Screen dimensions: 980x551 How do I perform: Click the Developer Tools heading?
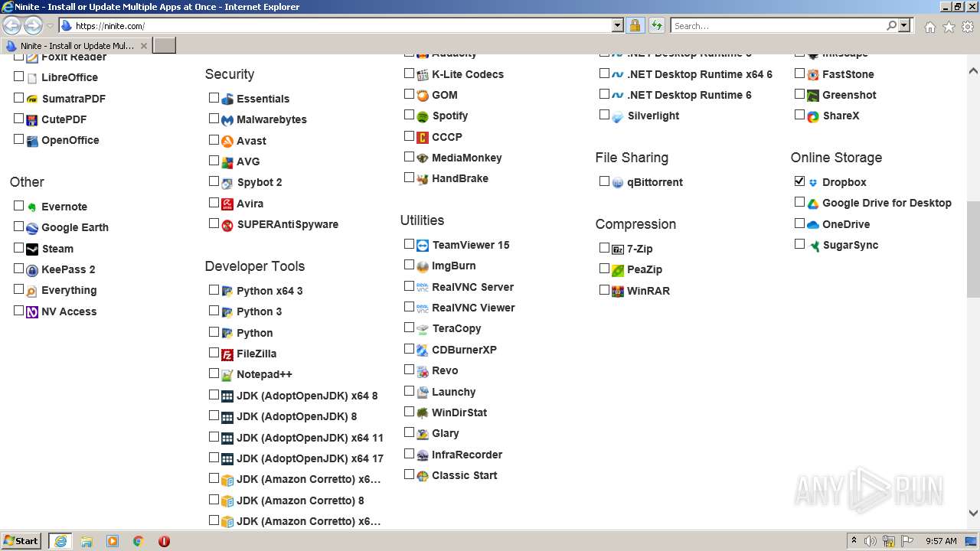[x=255, y=266]
